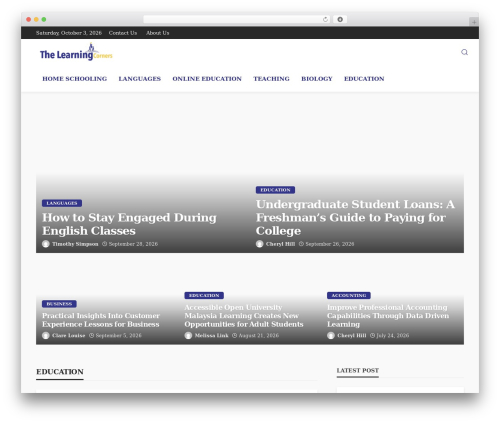Click author name Cheryl Hill on Accounting post

click(x=352, y=335)
